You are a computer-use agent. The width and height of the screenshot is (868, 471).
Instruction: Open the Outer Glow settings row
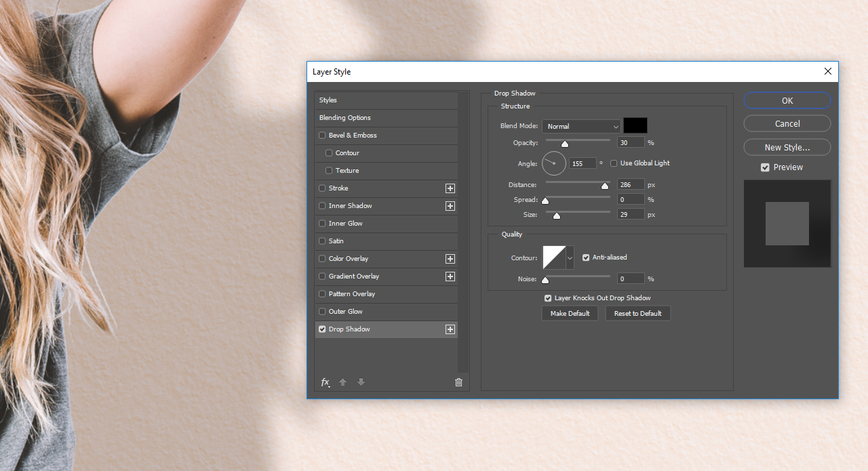click(x=386, y=312)
